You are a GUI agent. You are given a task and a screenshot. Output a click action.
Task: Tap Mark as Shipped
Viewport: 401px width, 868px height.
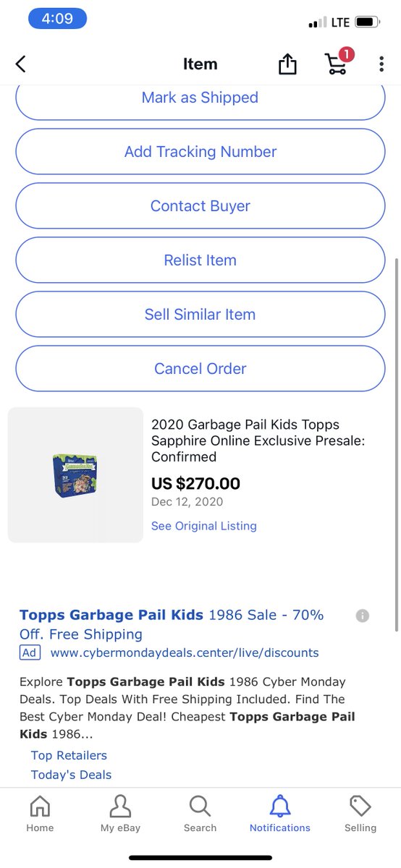(x=200, y=98)
